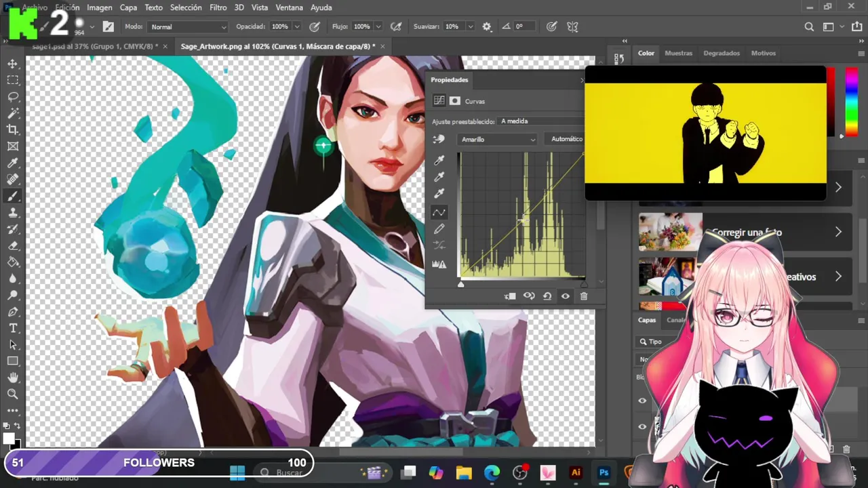Select the Eyedropper tool in toolbox
This screenshot has width=868, height=488.
pos(13,163)
